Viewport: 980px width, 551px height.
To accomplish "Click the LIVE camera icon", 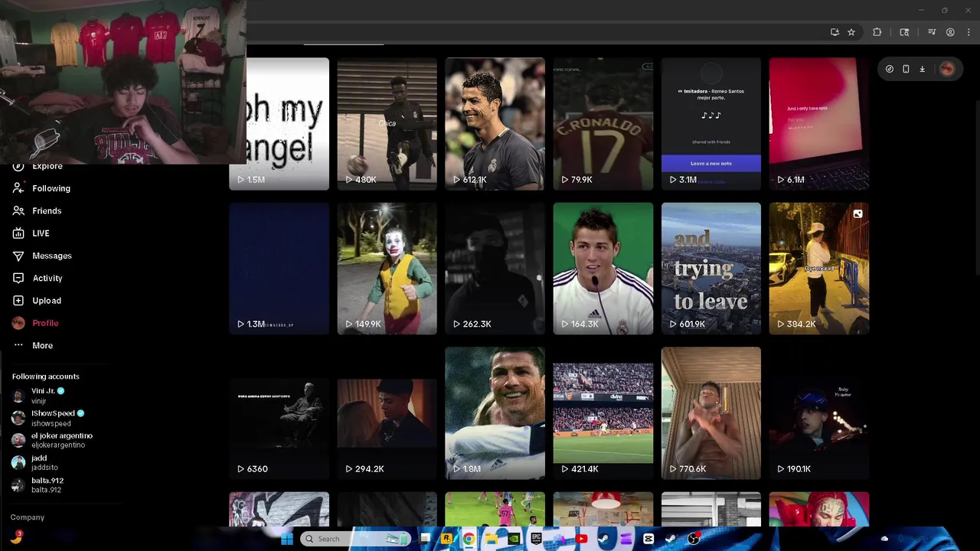I will coord(18,233).
